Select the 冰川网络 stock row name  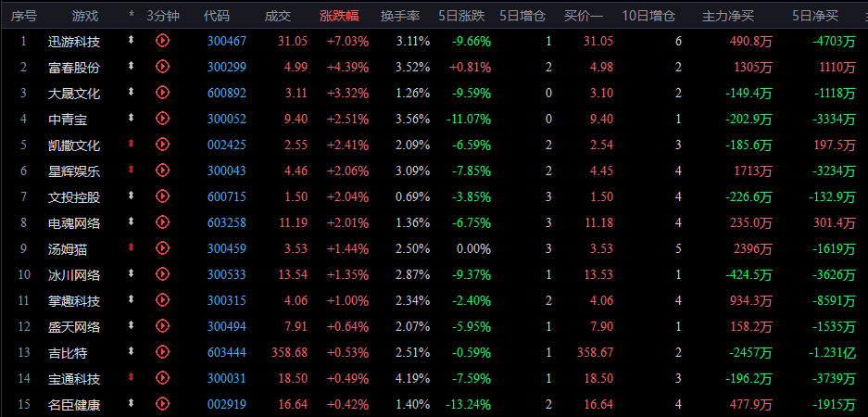(x=74, y=275)
